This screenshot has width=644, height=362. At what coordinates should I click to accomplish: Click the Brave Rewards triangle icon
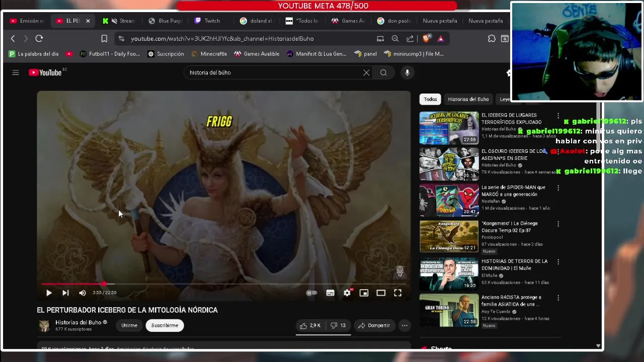(441, 38)
